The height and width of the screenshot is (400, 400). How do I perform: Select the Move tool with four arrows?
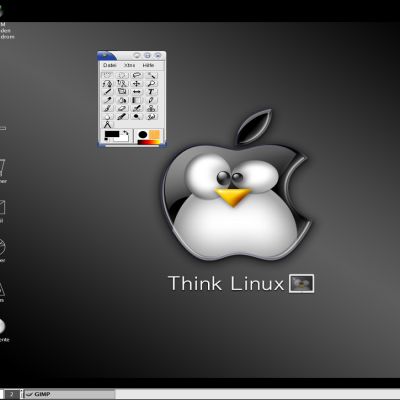click(136, 84)
